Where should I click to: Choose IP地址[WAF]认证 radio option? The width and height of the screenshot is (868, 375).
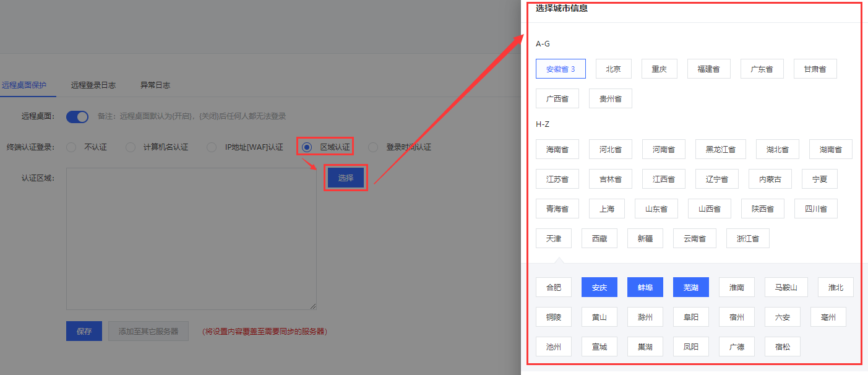(212, 147)
